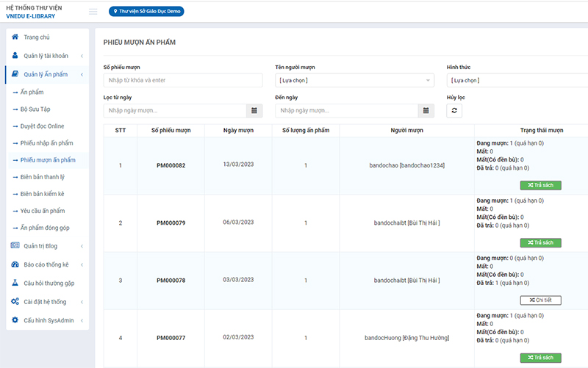Click the Trang chủ home icon
The image size is (588, 368).
pos(15,37)
